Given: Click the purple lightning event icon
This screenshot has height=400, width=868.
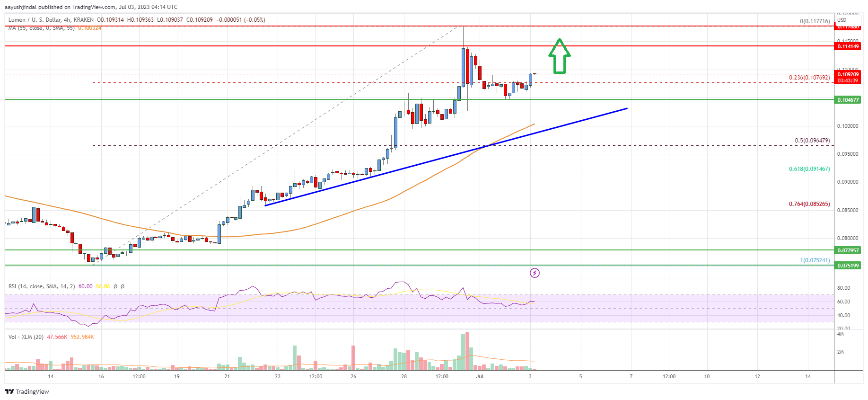Looking at the screenshot, I should [x=535, y=273].
